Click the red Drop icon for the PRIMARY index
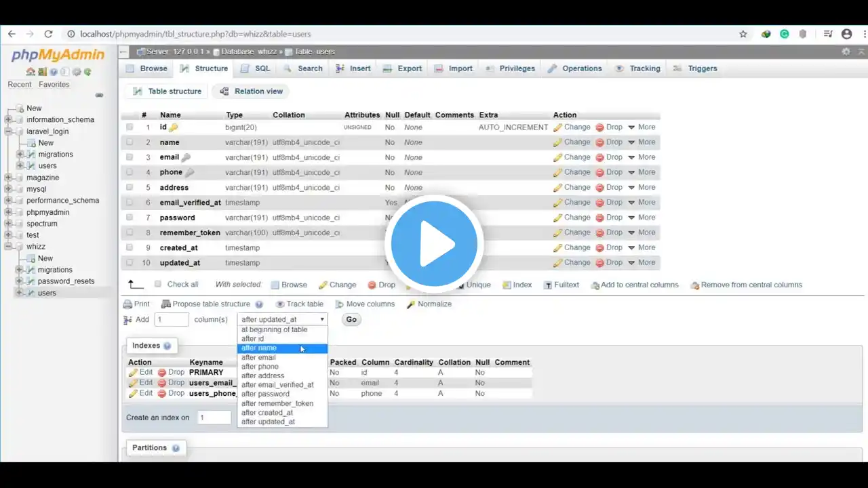 162,372
